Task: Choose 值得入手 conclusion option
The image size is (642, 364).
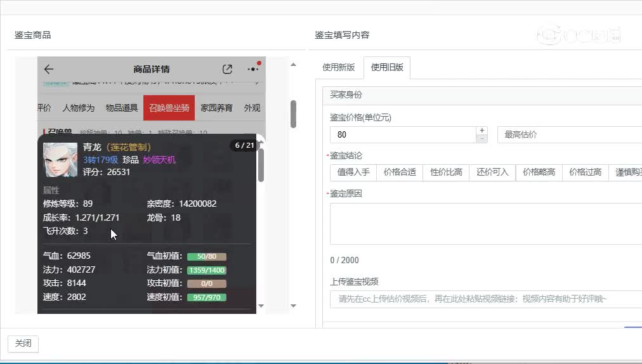Action: (353, 172)
